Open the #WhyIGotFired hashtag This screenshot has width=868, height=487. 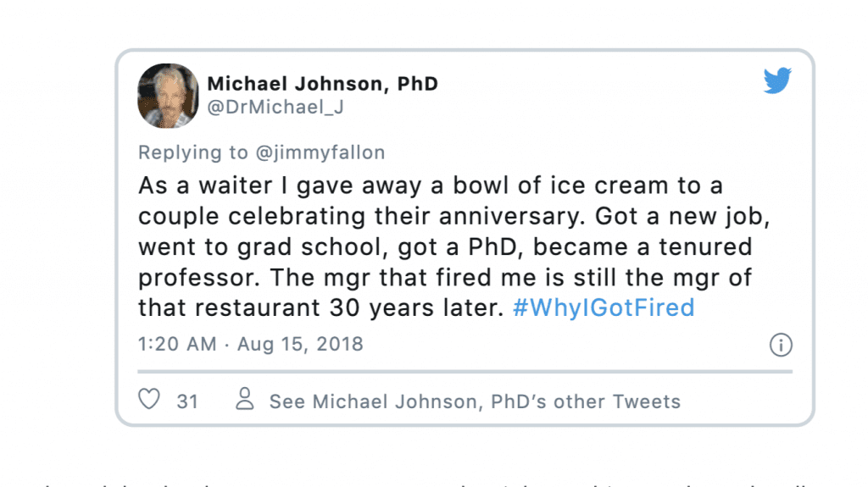604,307
